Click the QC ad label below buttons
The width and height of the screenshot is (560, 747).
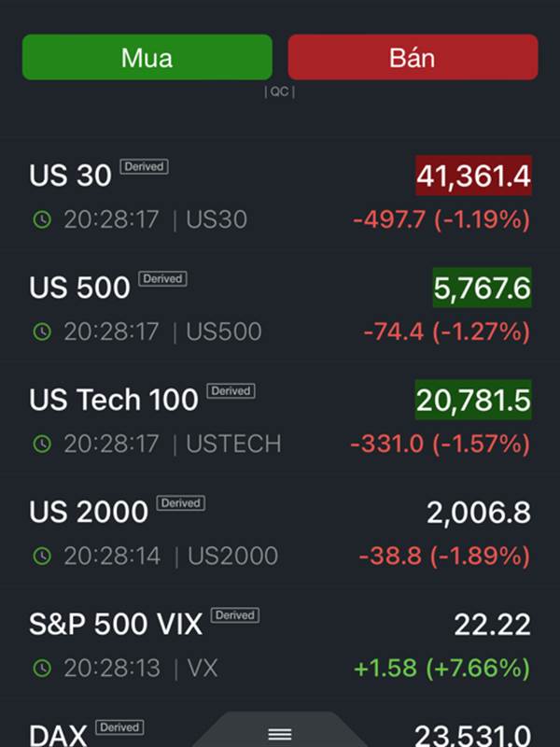click(279, 92)
